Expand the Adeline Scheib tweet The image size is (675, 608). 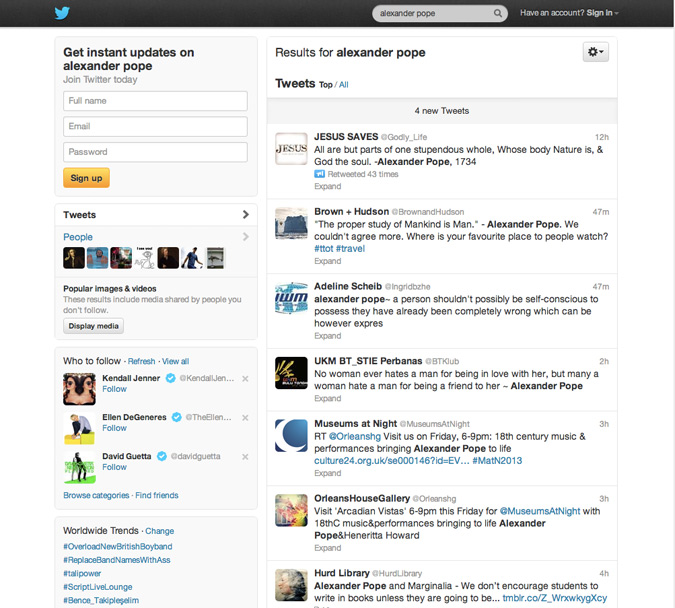pyautogui.click(x=328, y=336)
